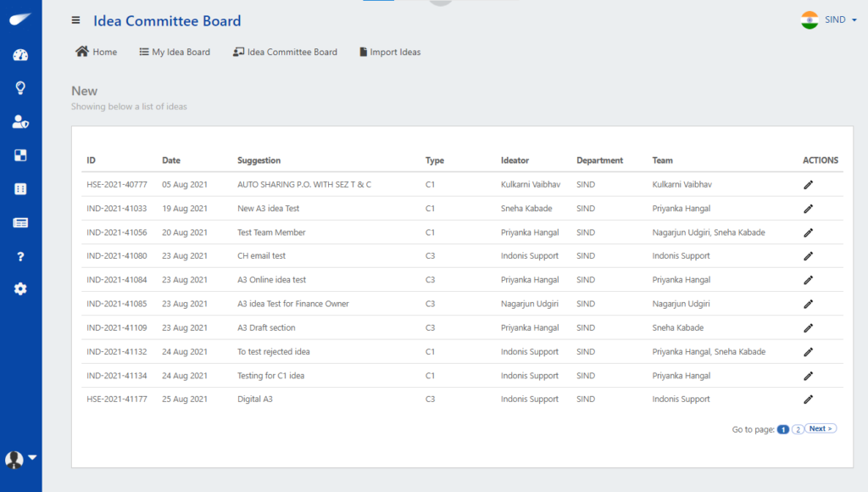868x492 pixels.
Task: Open the dashboard gauge icon in sidebar
Action: (x=20, y=55)
